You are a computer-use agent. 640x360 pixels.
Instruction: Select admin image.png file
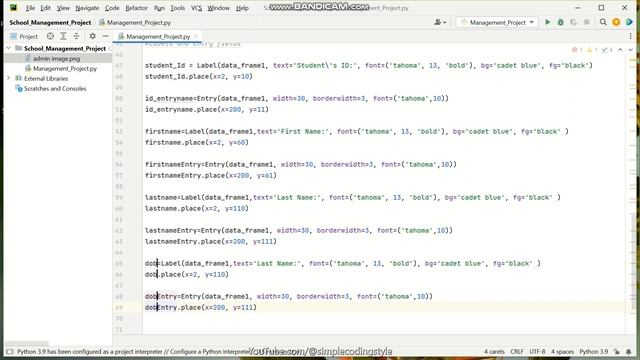[x=56, y=58]
